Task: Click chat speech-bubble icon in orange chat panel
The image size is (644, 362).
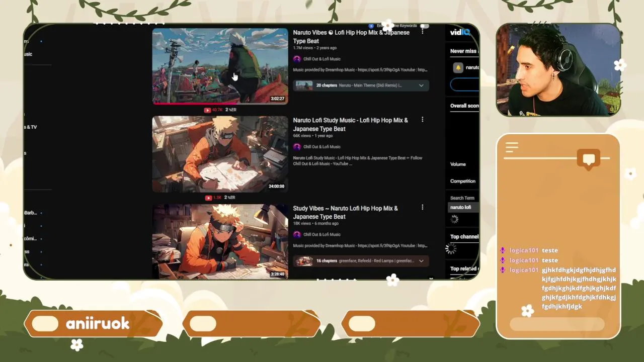Action: 589,159
